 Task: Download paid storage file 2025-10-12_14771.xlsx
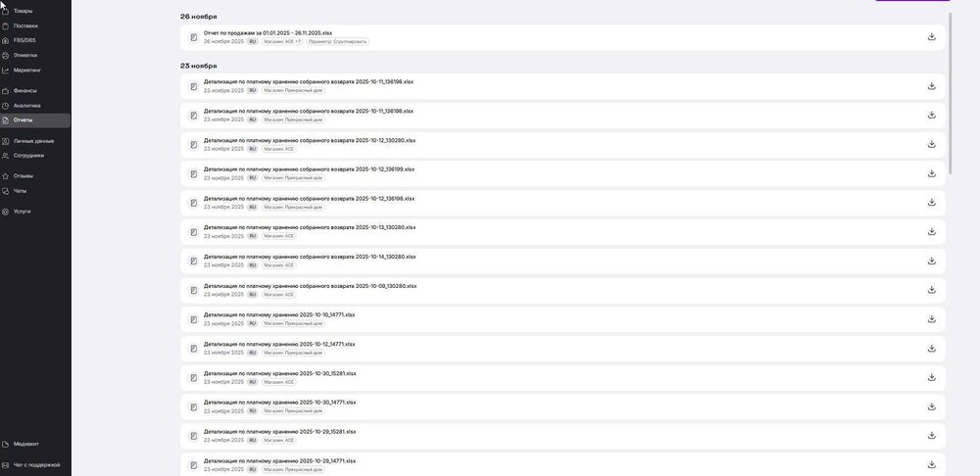[931, 349]
